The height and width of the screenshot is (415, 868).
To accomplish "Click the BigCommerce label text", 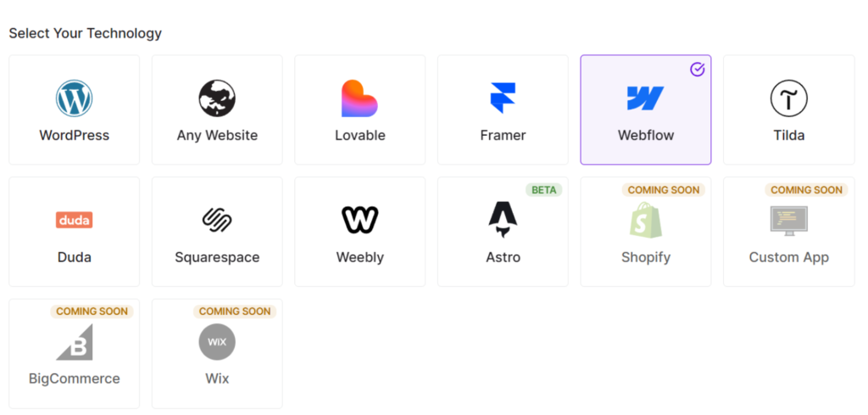I will tap(75, 379).
